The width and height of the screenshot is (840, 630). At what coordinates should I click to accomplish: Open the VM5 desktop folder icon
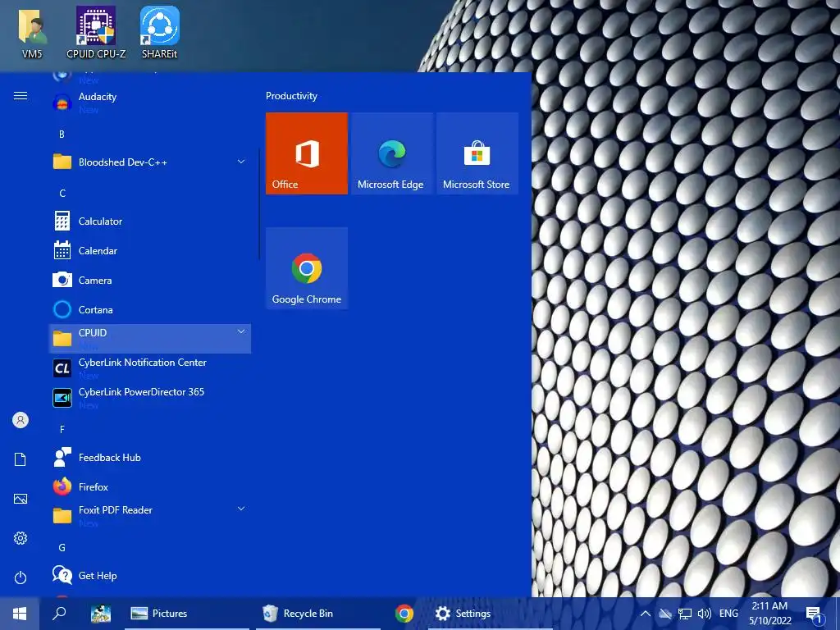[x=32, y=32]
